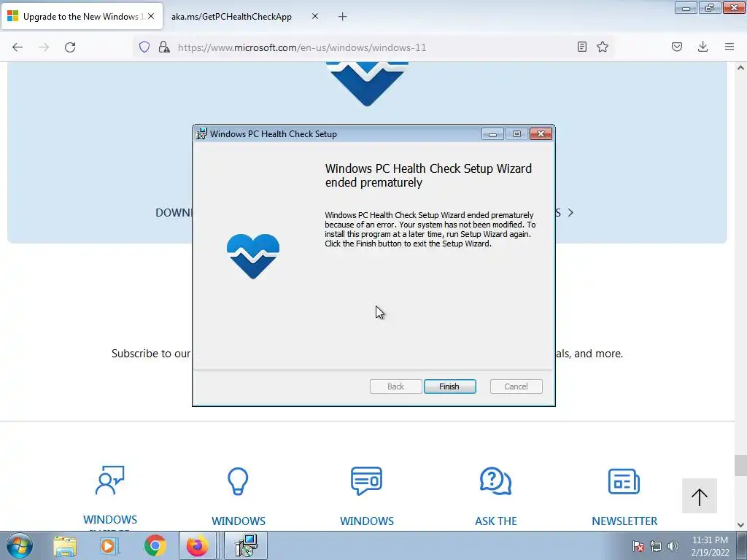Open the Firefox downloads arrow icon
The image size is (747, 560).
(x=703, y=47)
